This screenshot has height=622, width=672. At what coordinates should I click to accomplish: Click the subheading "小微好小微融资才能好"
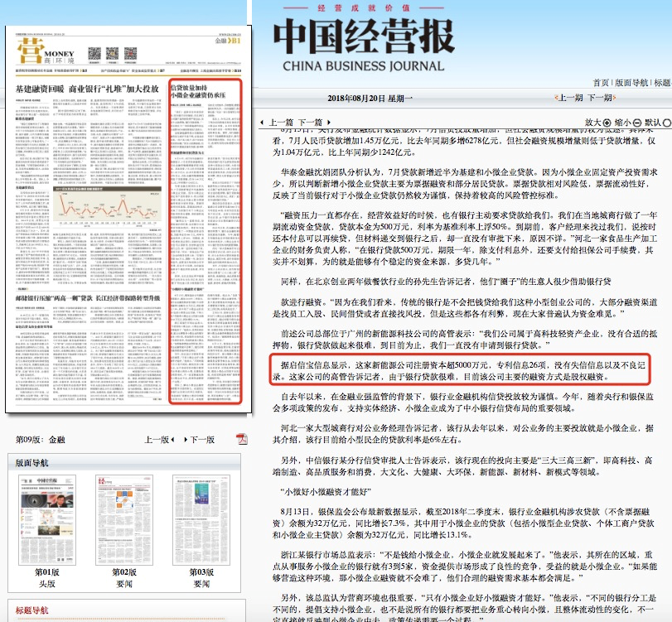(326, 491)
